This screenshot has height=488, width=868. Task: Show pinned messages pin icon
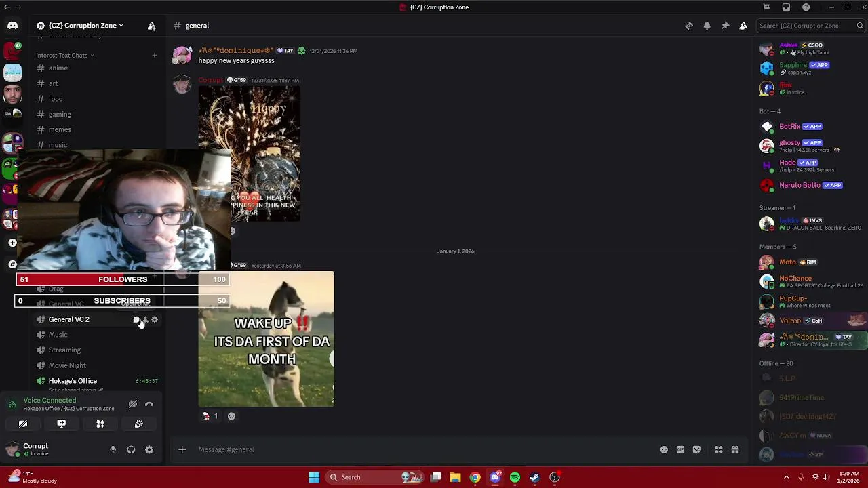[725, 26]
